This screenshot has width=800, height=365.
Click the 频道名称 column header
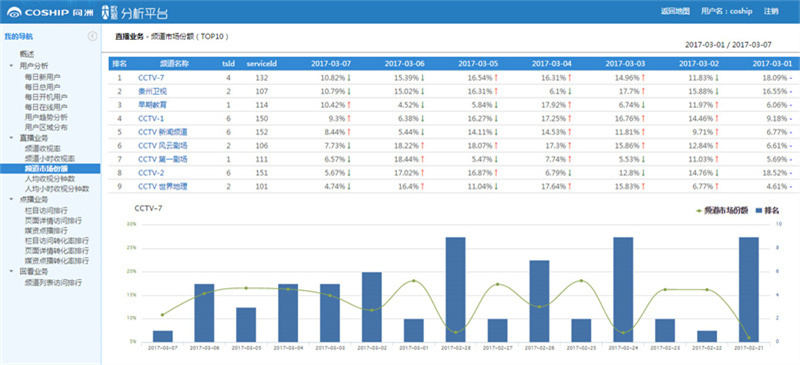click(x=174, y=64)
